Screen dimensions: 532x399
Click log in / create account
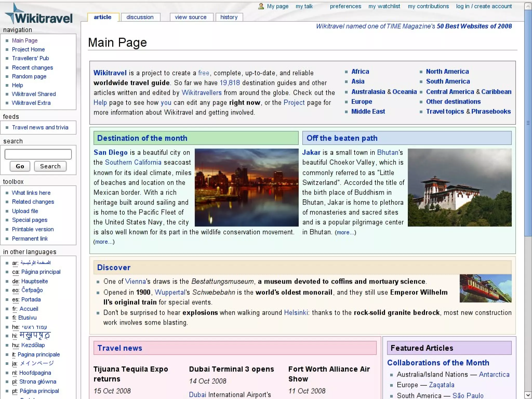(x=484, y=6)
